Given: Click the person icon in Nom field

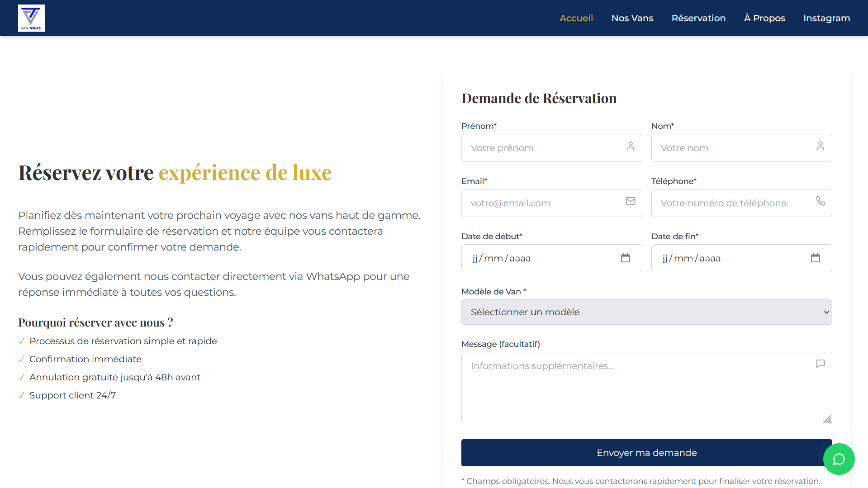Looking at the screenshot, I should click(821, 146).
